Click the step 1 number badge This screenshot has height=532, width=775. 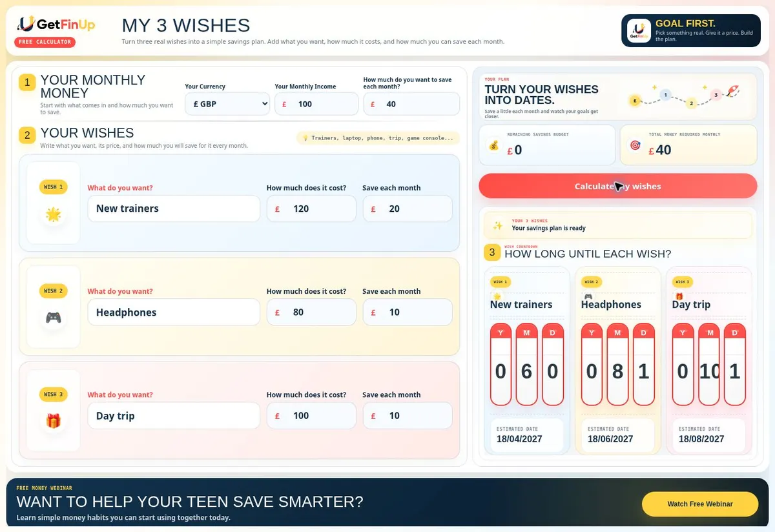[x=27, y=83]
